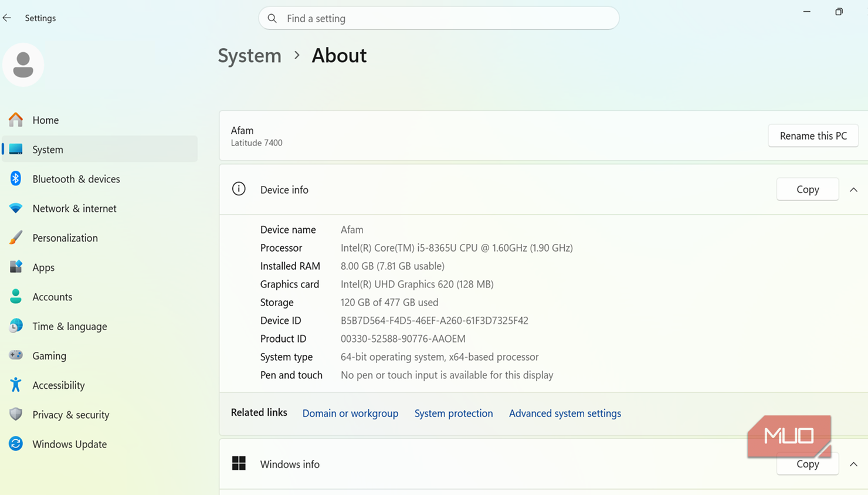Click the Graphics card value UHD Graphics 620

(x=417, y=284)
